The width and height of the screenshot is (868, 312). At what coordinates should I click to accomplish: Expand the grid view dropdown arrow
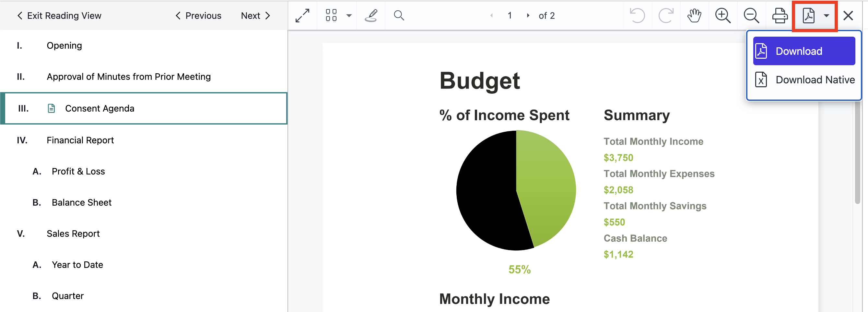[x=349, y=16]
